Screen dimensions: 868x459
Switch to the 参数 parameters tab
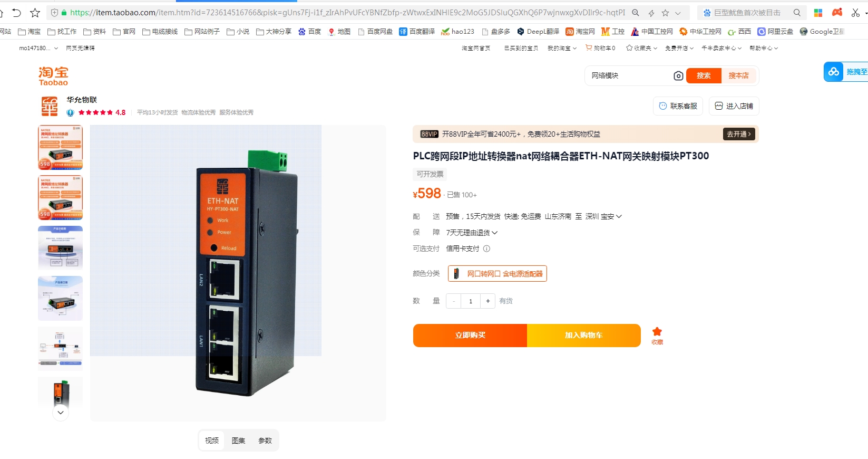(265, 441)
